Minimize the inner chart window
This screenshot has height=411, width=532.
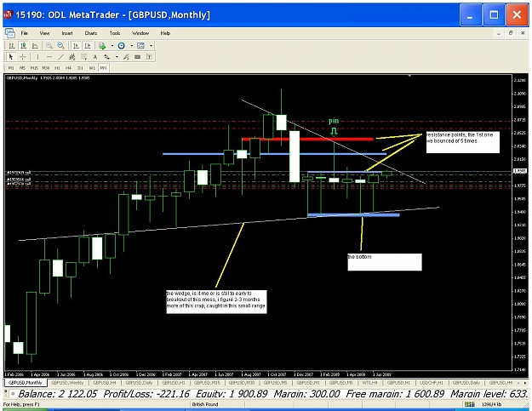tap(499, 33)
